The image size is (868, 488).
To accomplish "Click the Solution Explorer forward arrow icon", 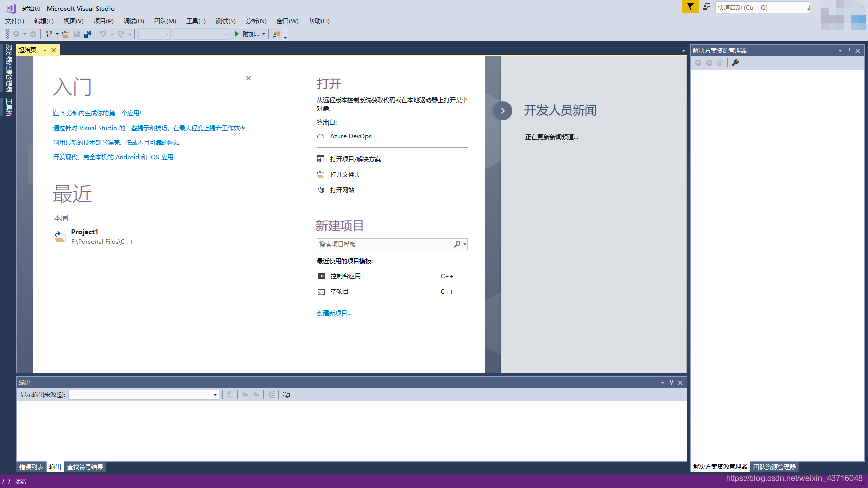I will point(709,63).
